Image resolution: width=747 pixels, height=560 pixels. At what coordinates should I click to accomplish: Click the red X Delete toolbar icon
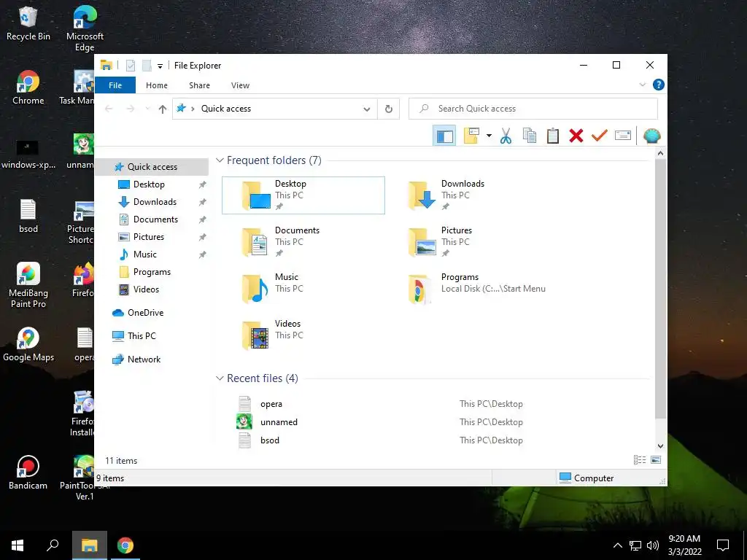(576, 136)
